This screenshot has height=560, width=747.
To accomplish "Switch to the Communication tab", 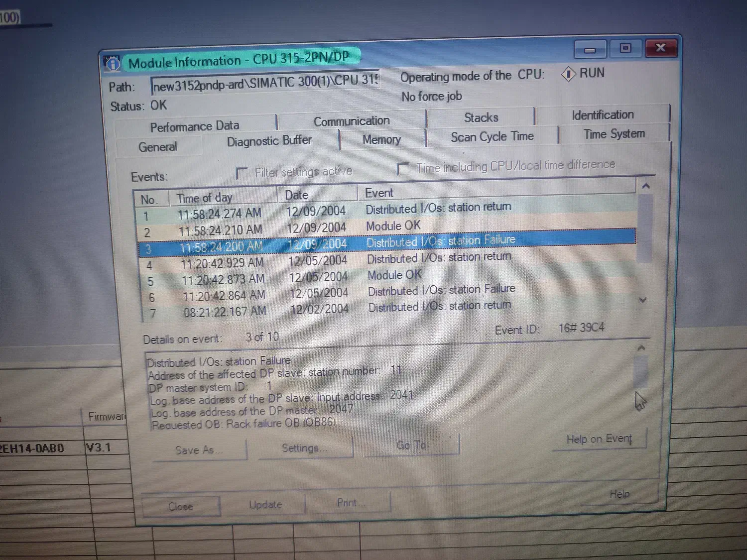I will pos(352,121).
